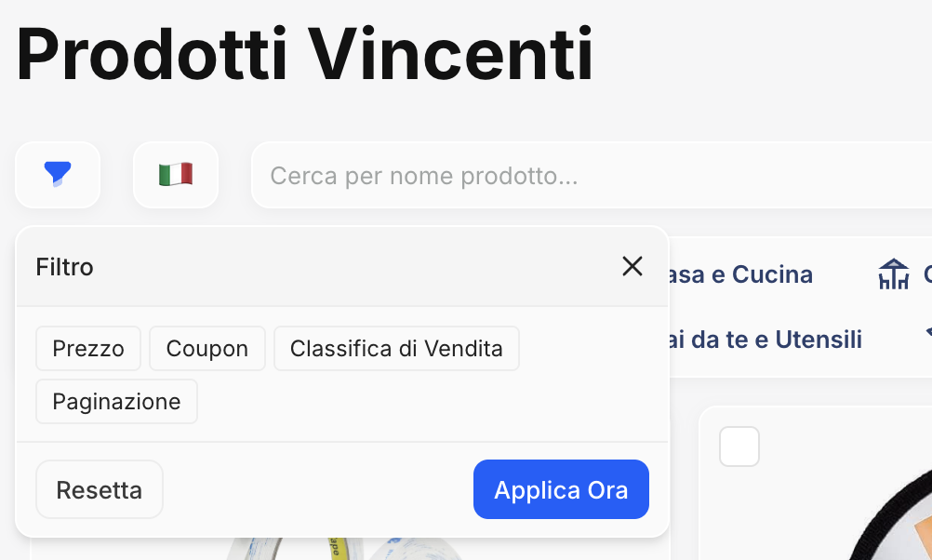Select the empty checkbox on the top product

[x=739, y=447]
